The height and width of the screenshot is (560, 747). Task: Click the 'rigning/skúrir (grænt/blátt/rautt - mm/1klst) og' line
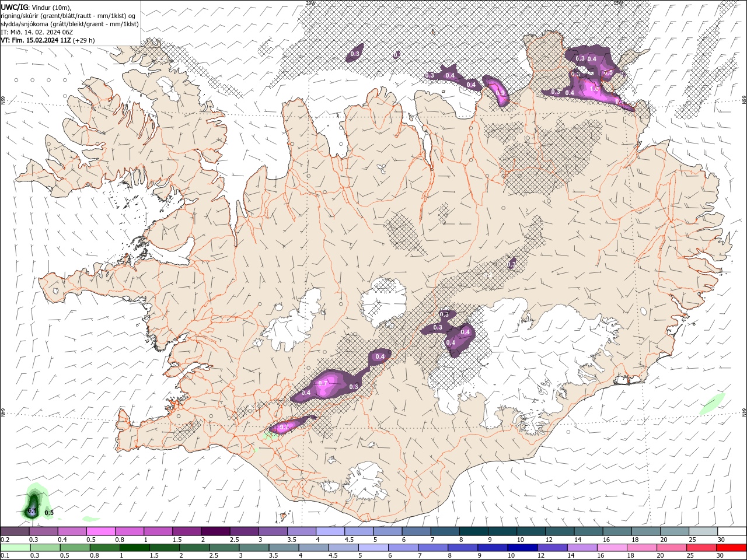point(68,16)
